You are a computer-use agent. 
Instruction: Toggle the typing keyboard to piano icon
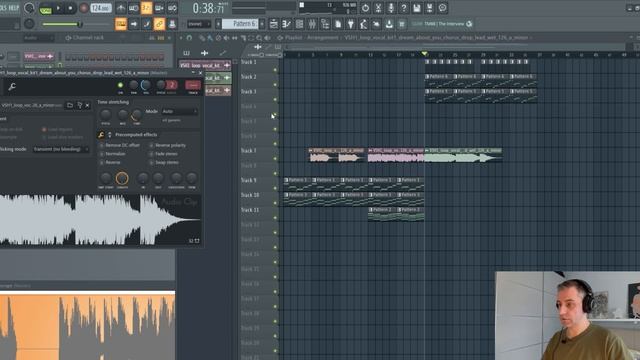121,24
